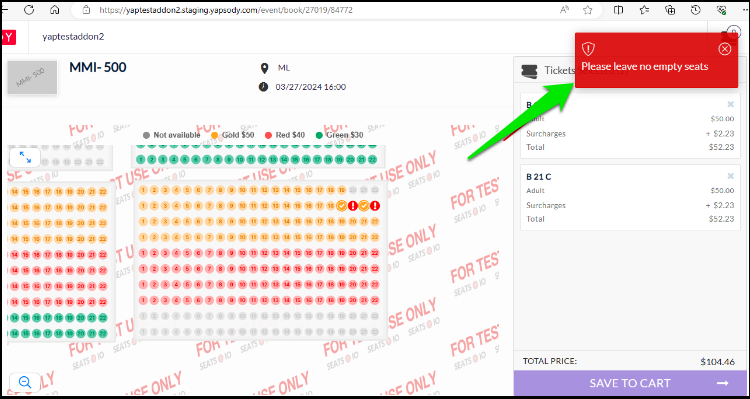Select the red warning seat 20 between the checkmarked seats
This screenshot has height=399, width=750.
click(x=353, y=206)
